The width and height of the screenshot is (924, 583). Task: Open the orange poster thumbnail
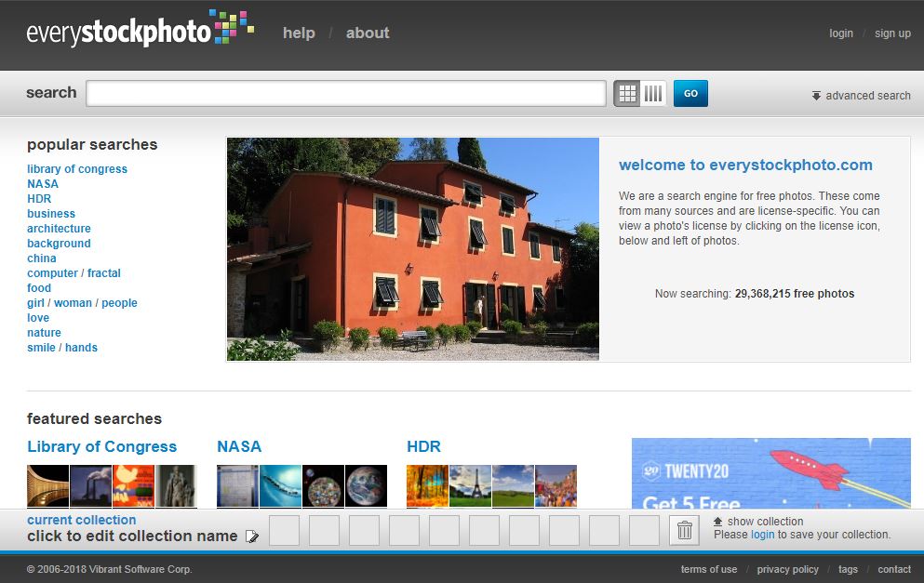[x=134, y=486]
